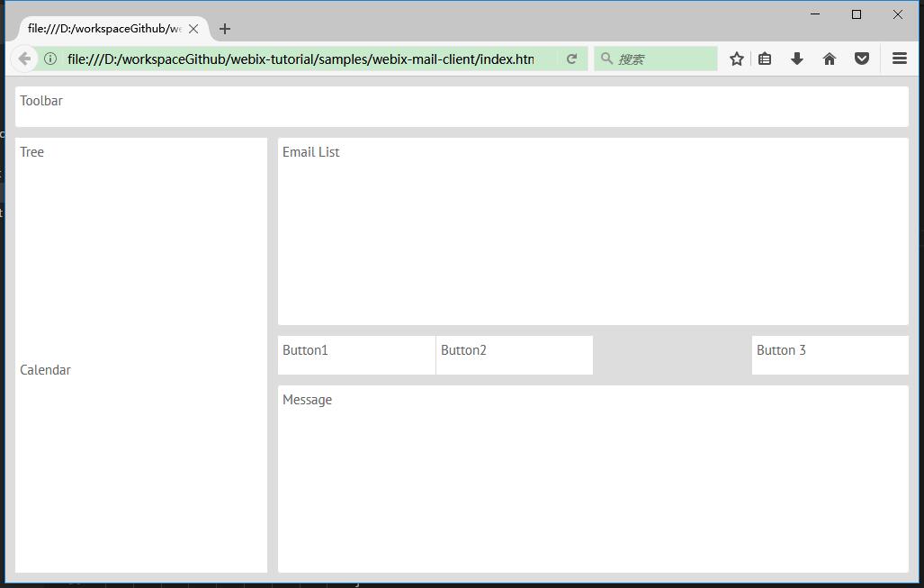This screenshot has width=924, height=588.
Task: Close the browser window
Action: coord(898,14)
